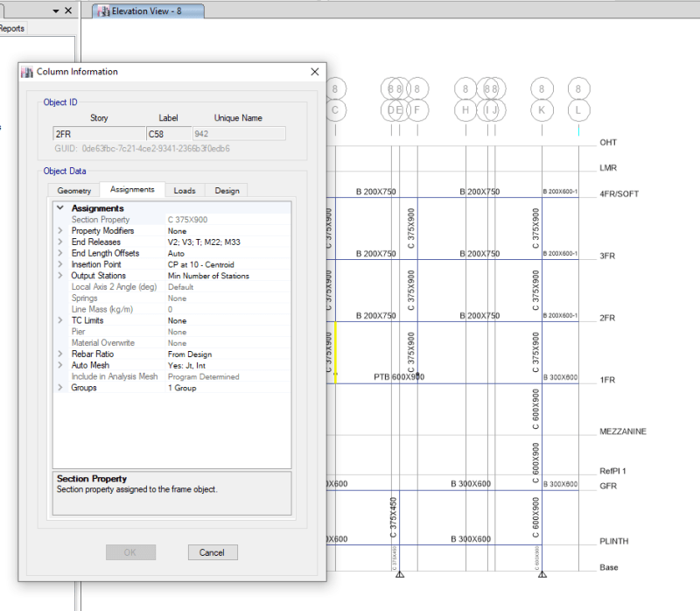Click the Story field showing 2FR

[x=99, y=134]
